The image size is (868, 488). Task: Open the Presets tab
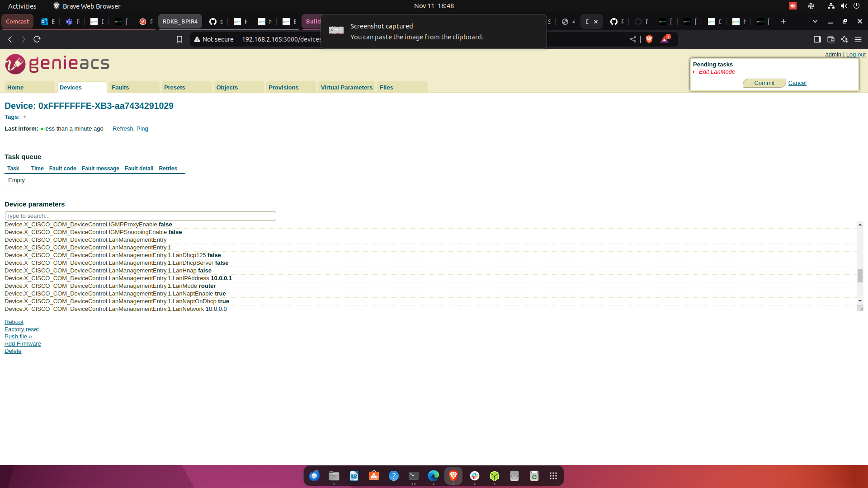175,88
